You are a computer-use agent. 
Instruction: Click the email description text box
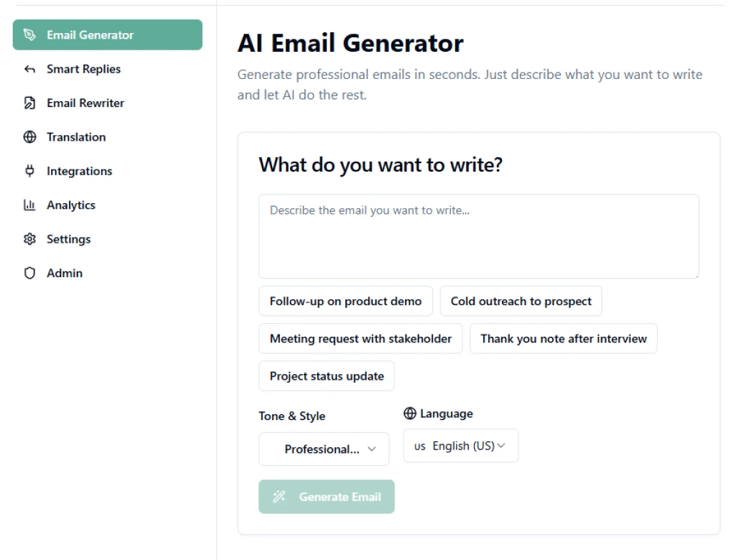point(478,235)
